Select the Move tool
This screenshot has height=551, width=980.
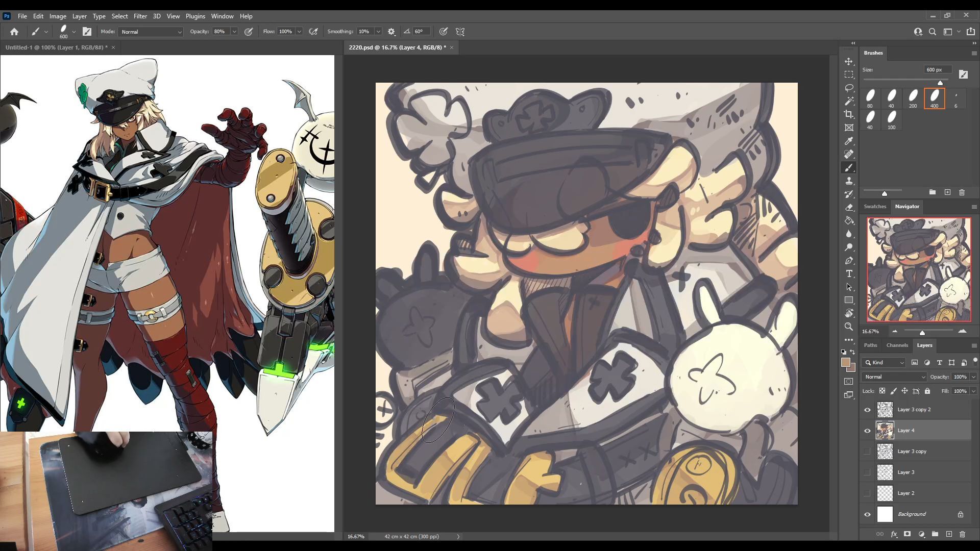click(x=849, y=61)
